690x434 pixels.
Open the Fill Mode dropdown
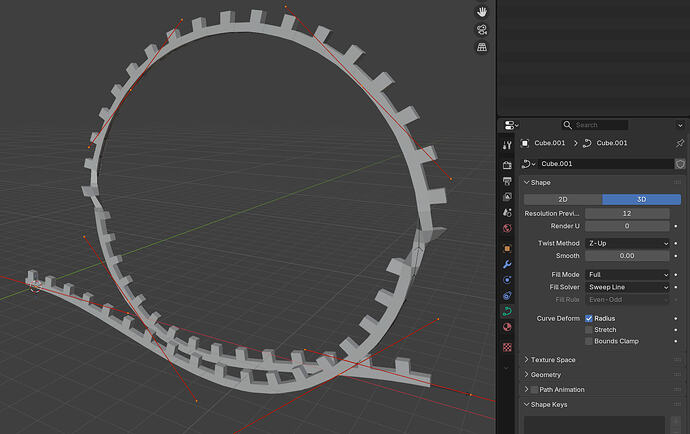coord(627,274)
